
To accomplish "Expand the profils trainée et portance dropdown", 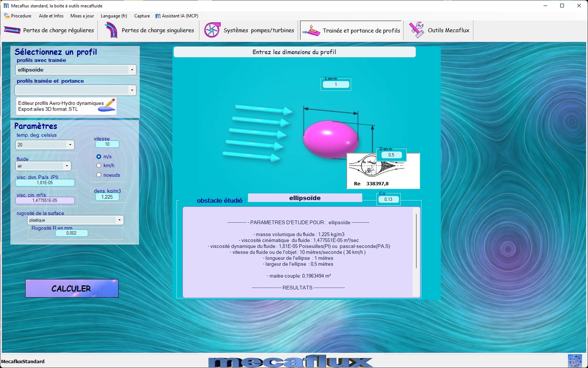I will click(x=132, y=90).
